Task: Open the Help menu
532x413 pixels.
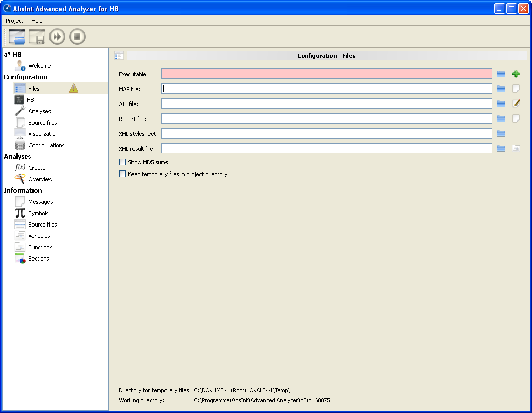Action: pyautogui.click(x=37, y=21)
